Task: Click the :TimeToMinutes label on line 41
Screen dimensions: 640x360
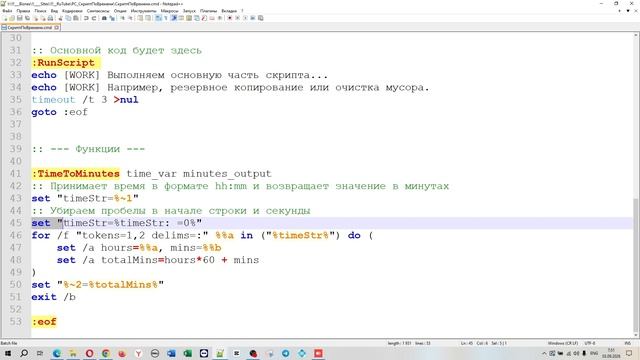Action: click(x=76, y=173)
